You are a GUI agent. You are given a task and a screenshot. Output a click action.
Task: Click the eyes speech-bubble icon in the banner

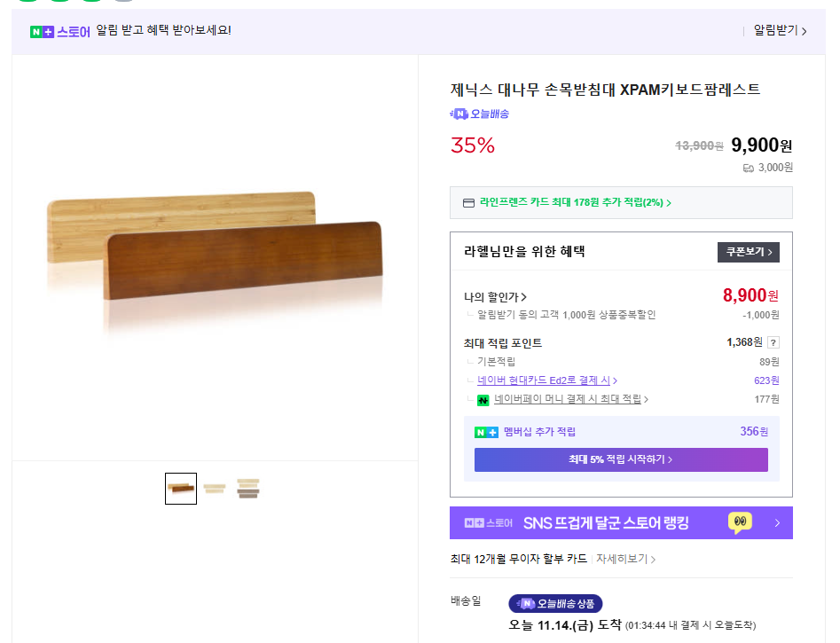[x=740, y=522]
